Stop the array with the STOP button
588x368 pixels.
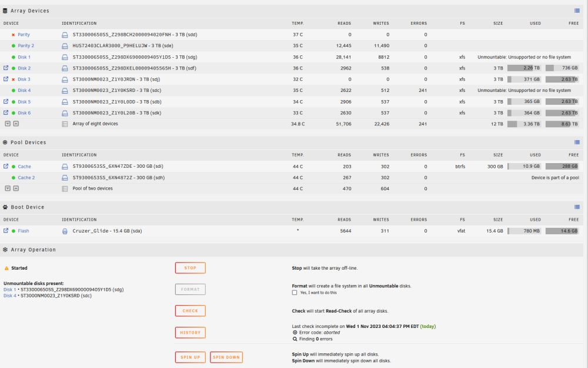(x=190, y=268)
